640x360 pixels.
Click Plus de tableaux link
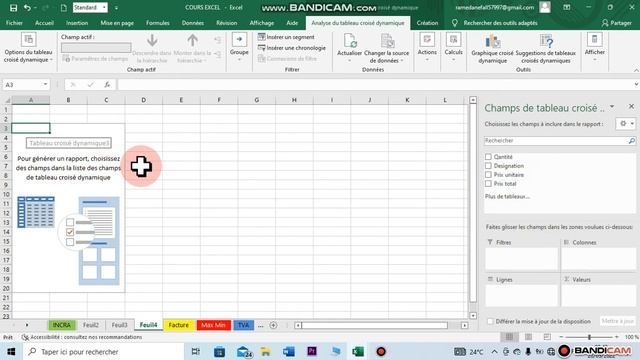507,196
